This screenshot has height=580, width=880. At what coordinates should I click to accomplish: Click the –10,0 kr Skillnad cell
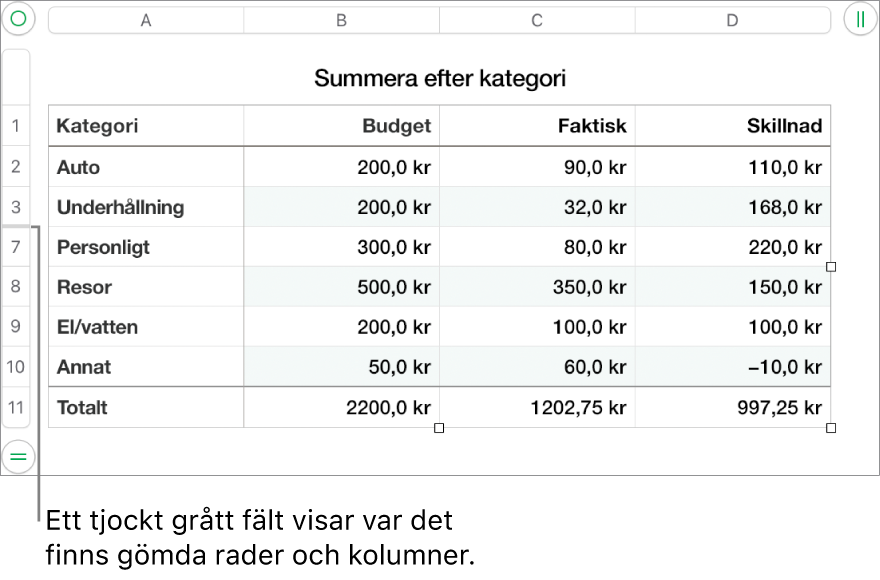pyautogui.click(x=732, y=366)
